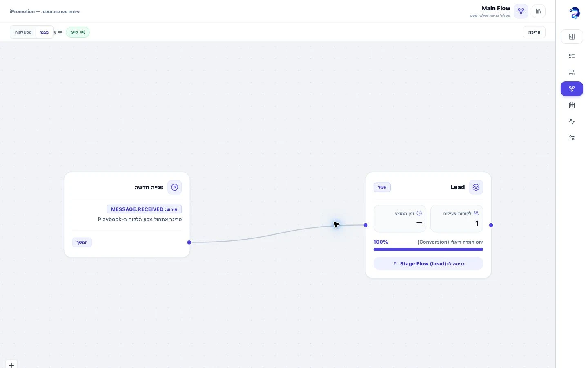Open the checklist tasks sidebar icon
This screenshot has width=588, height=368.
[x=572, y=56]
